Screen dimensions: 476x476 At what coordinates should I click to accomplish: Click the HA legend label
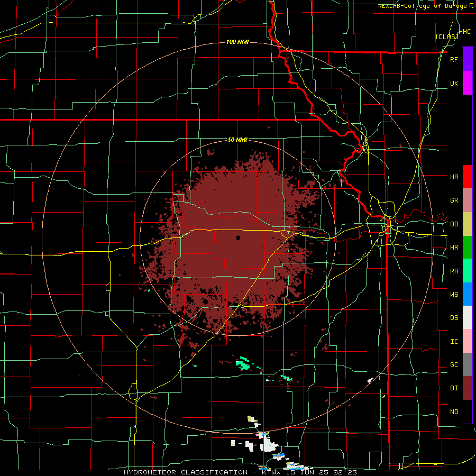[x=454, y=177]
